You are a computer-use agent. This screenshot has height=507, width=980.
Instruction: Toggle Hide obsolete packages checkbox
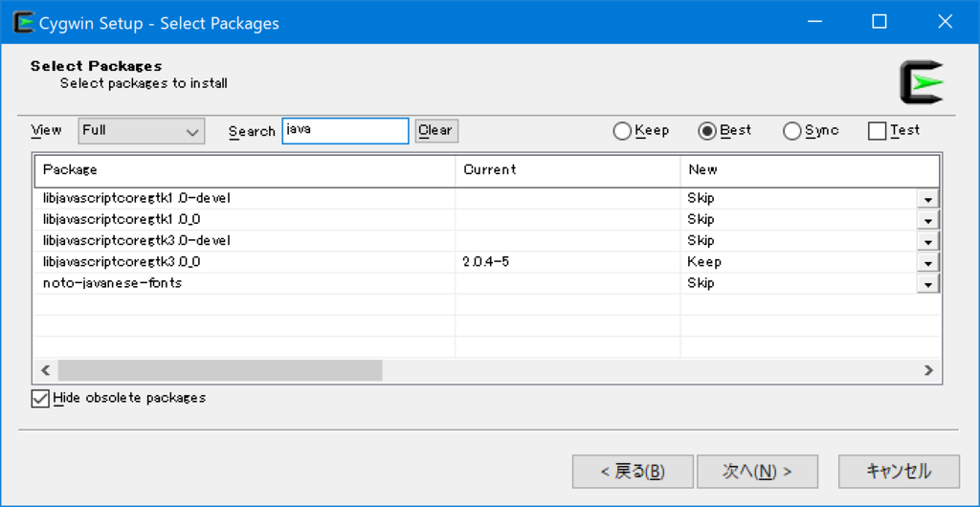pos(40,398)
